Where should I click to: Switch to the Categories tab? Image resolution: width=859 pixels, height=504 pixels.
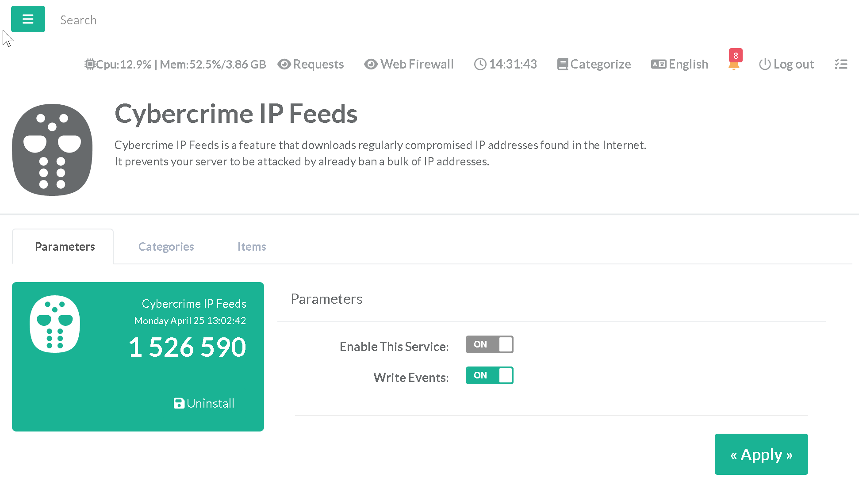click(166, 247)
